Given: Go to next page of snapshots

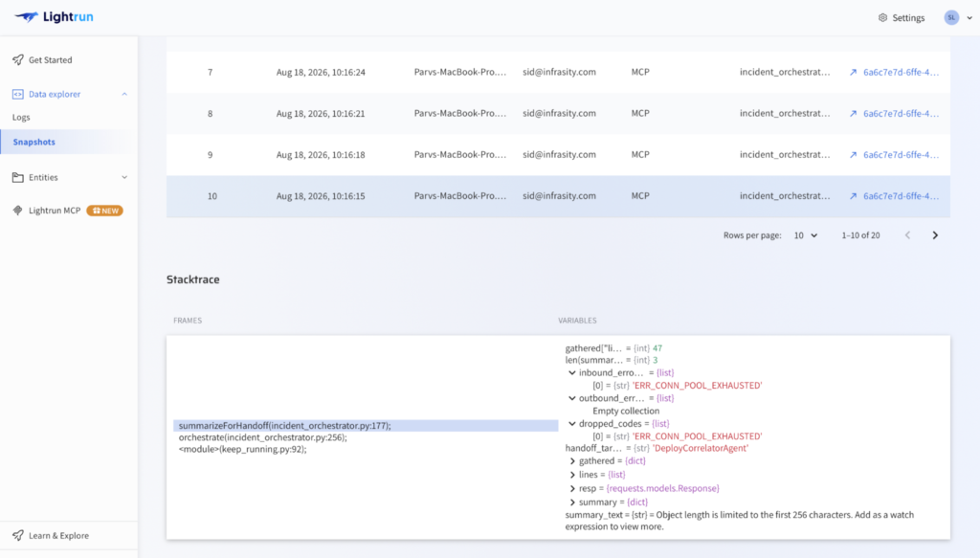Looking at the screenshot, I should pyautogui.click(x=935, y=235).
